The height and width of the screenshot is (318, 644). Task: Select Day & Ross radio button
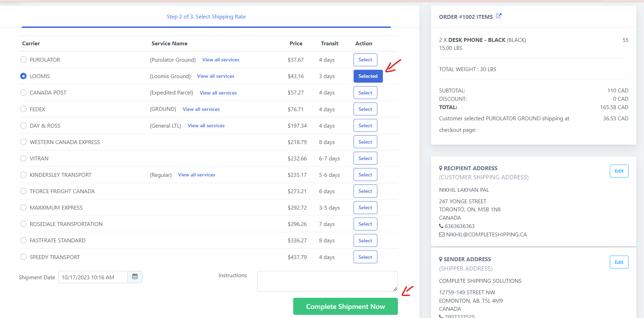[x=23, y=126]
